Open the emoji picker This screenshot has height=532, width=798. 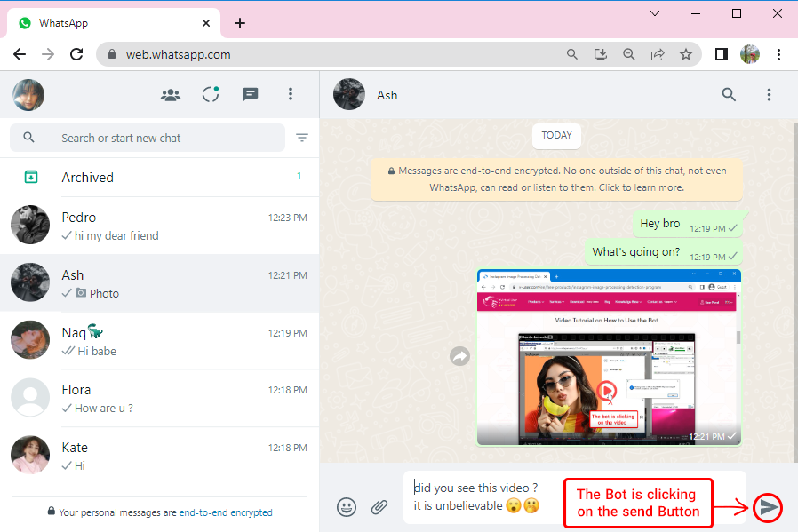(347, 507)
